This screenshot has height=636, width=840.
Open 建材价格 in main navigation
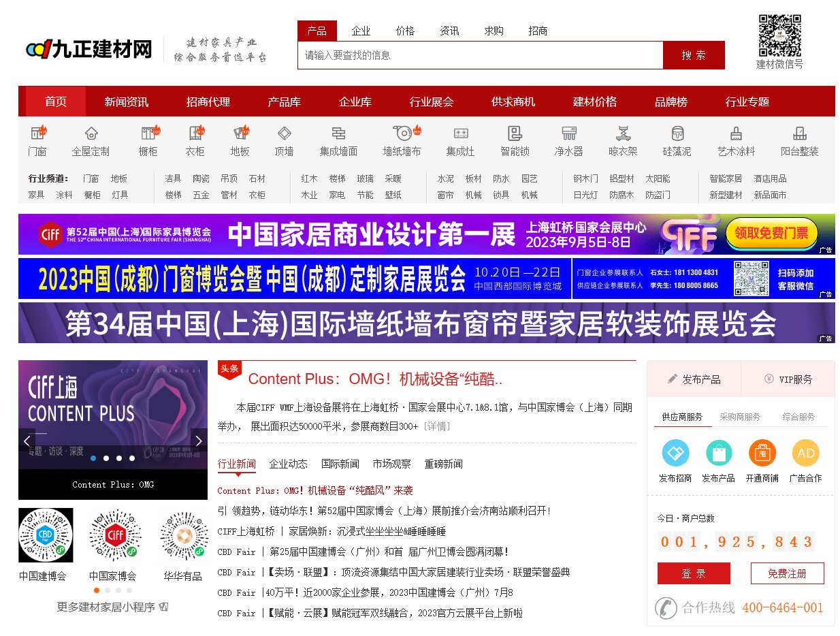[x=595, y=101]
